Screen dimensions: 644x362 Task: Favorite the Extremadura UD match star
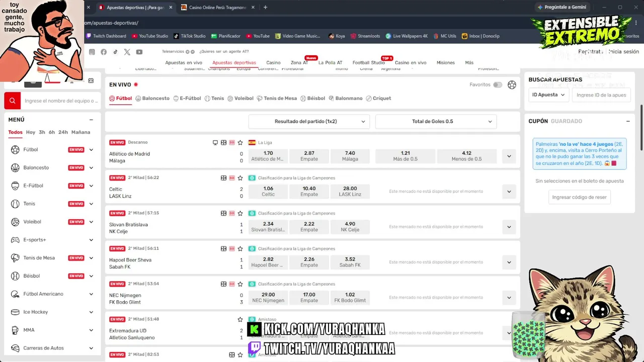240,319
